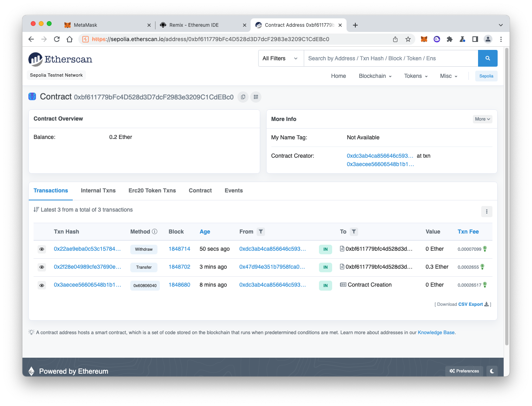Go back using the browser back arrow

(31, 39)
